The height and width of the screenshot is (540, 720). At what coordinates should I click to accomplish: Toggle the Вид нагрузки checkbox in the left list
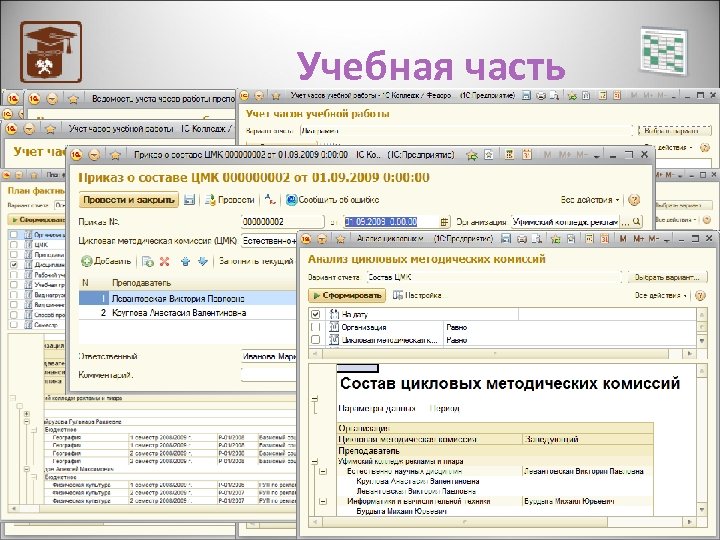pyautogui.click(x=14, y=294)
